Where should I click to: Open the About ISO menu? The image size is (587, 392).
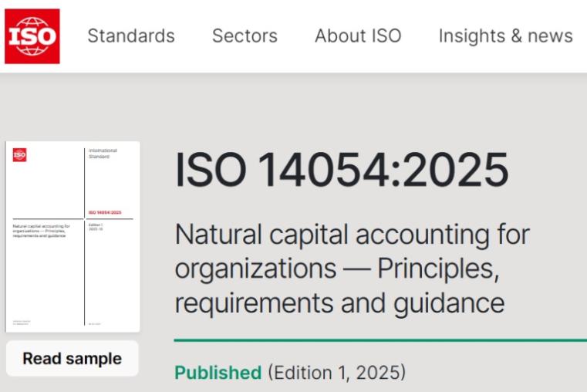pyautogui.click(x=358, y=36)
